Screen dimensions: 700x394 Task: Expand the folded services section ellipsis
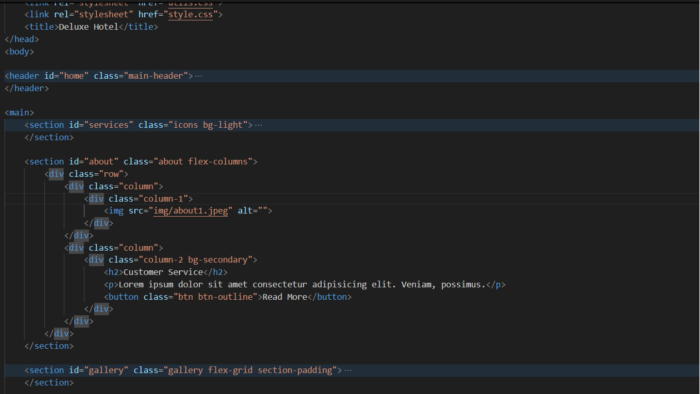coord(258,125)
